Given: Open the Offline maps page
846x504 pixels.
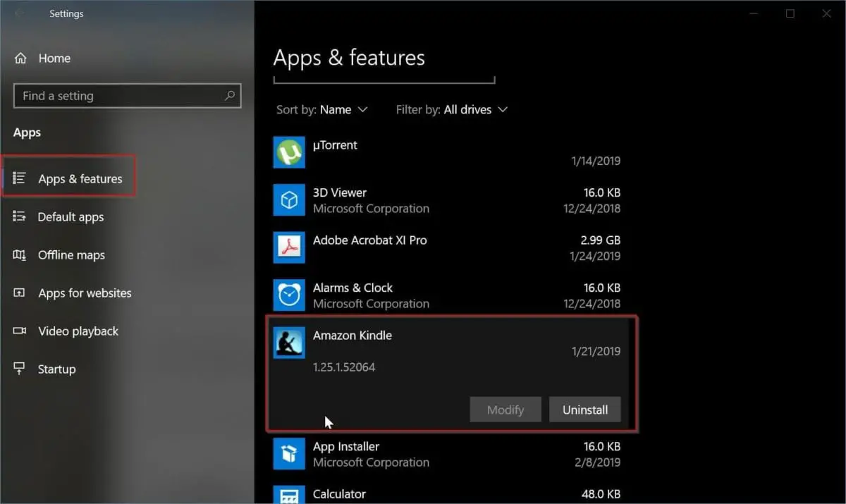Looking at the screenshot, I should (x=71, y=254).
